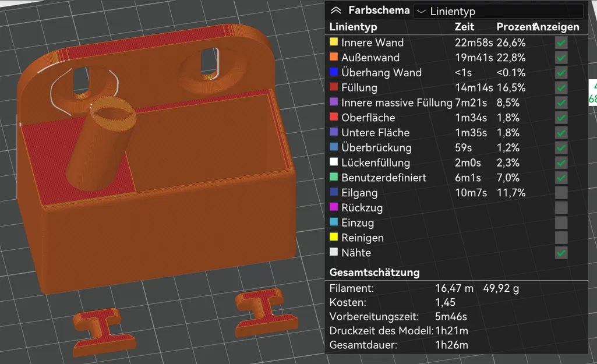Click the magenta Rückzug color swatch
Image resolution: width=597 pixels, height=364 pixels.
(334, 207)
